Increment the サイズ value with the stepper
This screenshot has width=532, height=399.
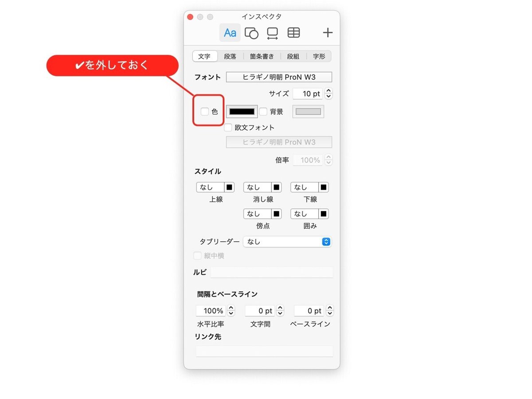(328, 91)
